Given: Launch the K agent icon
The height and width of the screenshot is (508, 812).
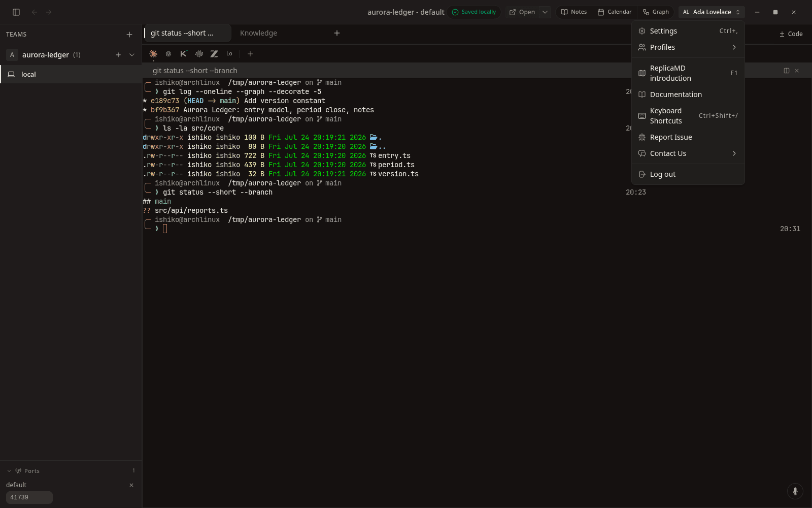Looking at the screenshot, I should point(184,53).
